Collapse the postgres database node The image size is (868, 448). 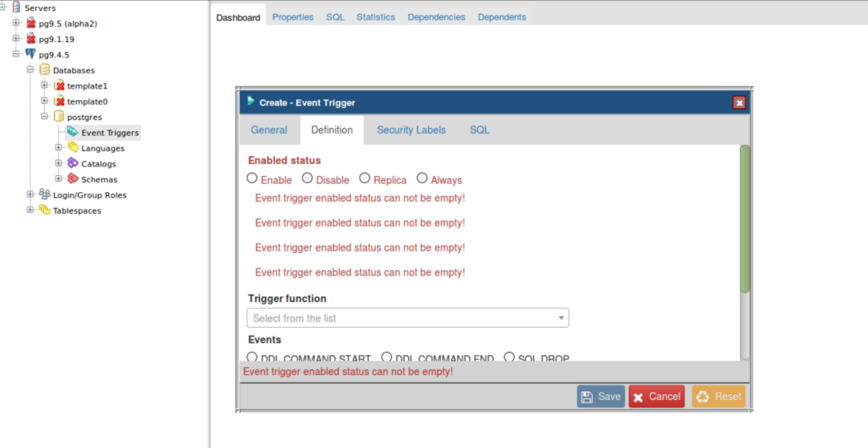click(44, 116)
